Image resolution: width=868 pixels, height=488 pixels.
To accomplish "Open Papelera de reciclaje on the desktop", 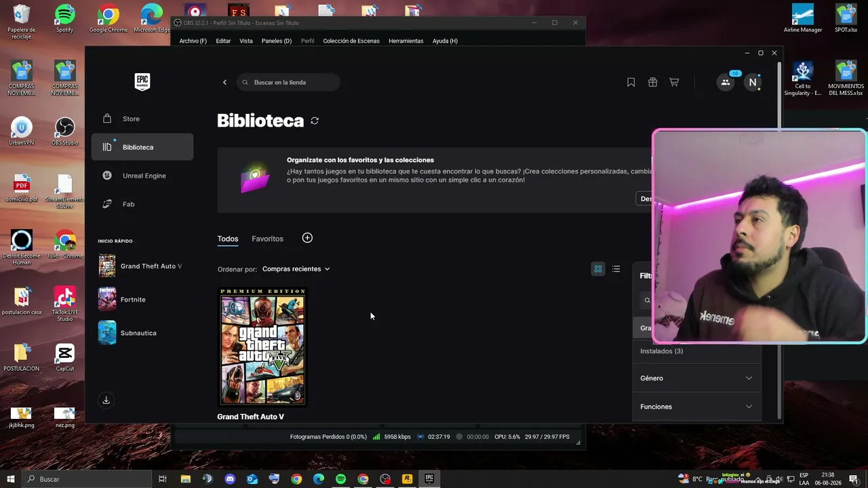I will tap(22, 22).
